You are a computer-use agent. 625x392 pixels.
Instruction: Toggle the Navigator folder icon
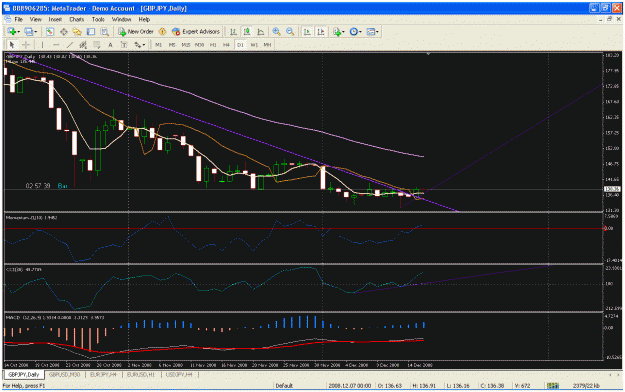[77, 32]
